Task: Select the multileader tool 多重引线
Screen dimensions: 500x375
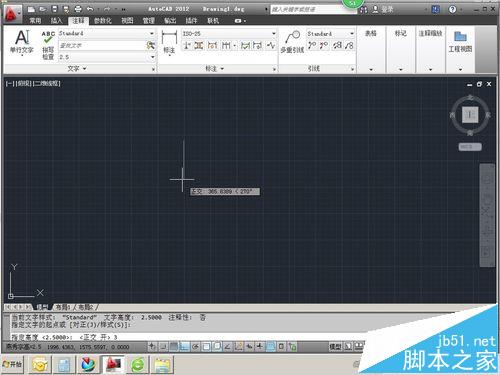Action: tap(292, 42)
